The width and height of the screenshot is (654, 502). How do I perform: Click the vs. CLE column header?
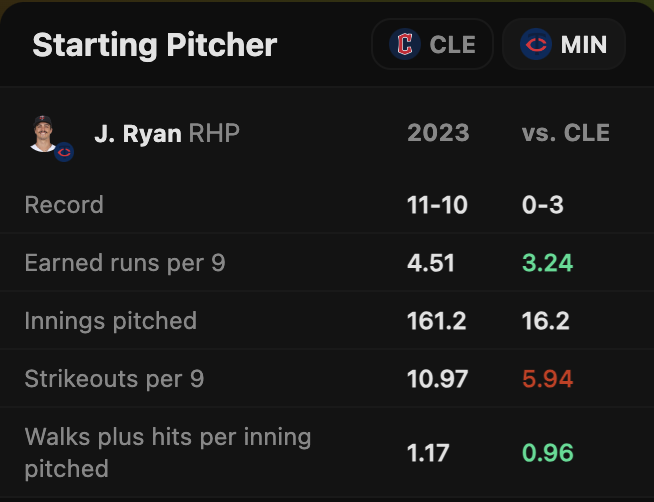pos(566,133)
